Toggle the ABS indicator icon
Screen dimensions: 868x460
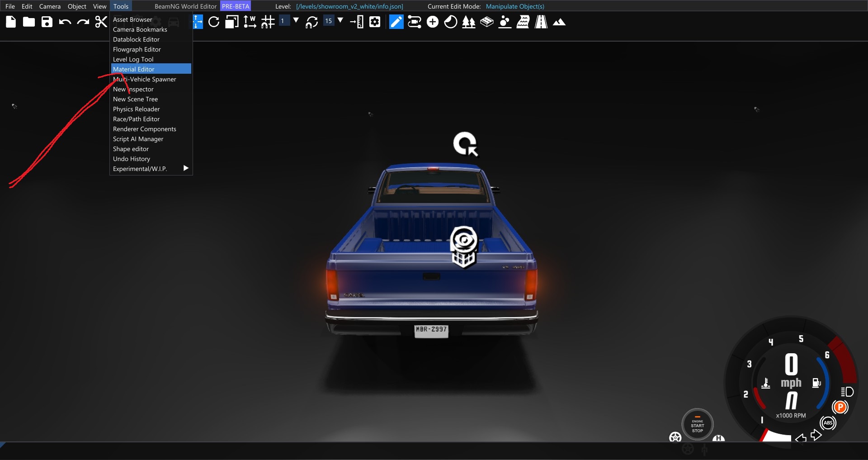pos(828,423)
